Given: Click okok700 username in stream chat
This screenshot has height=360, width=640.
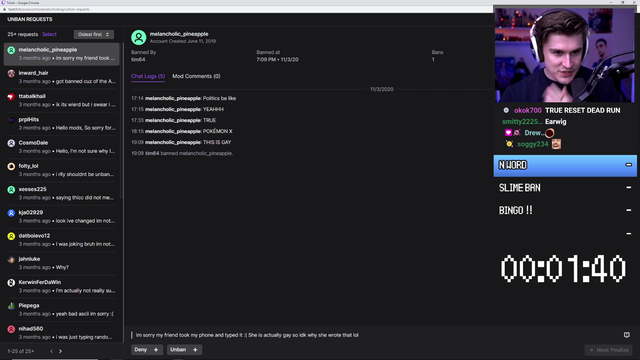Looking at the screenshot, I should click(528, 111).
